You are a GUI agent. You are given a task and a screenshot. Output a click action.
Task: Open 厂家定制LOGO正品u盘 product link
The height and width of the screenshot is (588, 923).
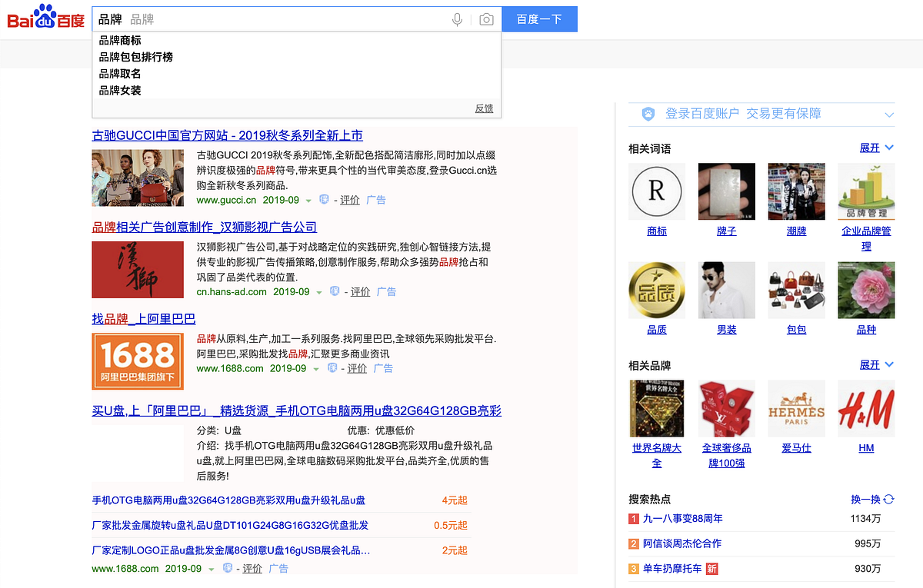[x=232, y=551]
